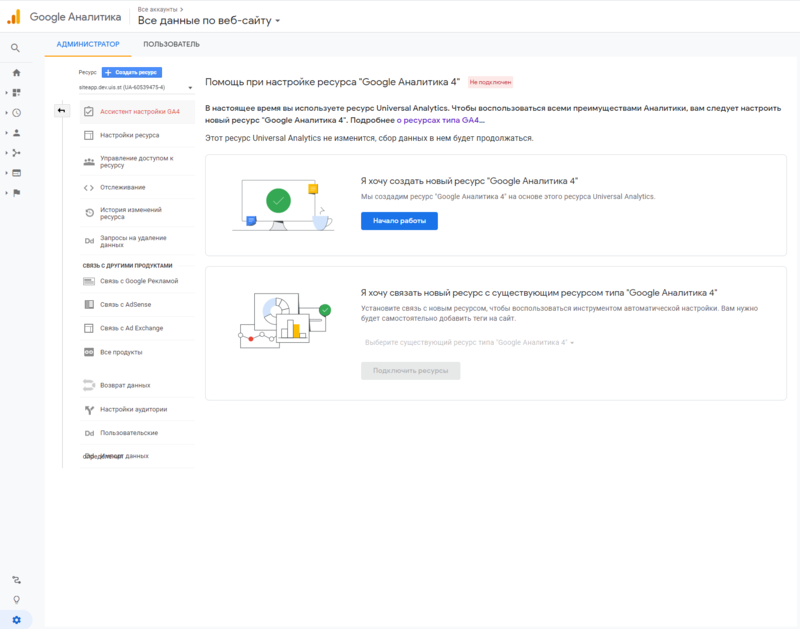Viewport: 800px width, 629px height.
Task: Click the Отслеживание code brackets icon
Action: pos(89,188)
